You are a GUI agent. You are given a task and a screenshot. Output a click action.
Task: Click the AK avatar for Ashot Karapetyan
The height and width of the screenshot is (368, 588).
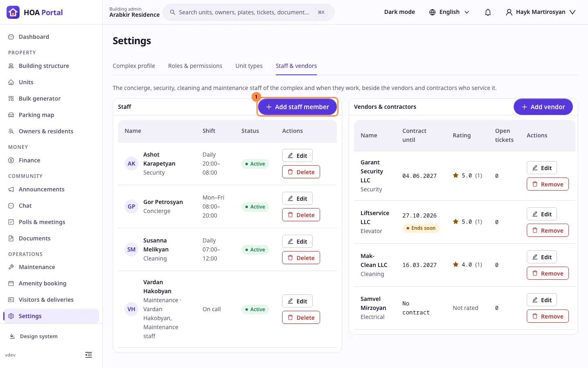[x=131, y=164]
